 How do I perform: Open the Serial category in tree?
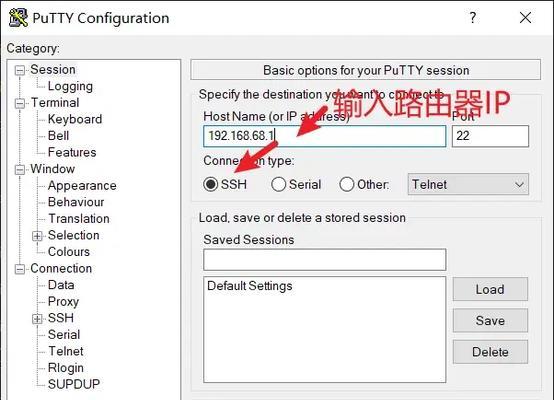click(x=64, y=335)
